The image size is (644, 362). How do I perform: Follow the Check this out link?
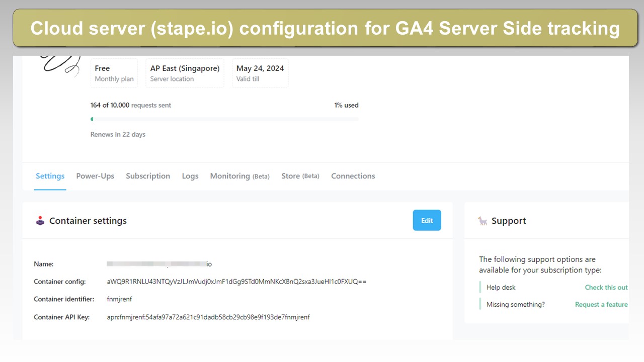click(606, 288)
